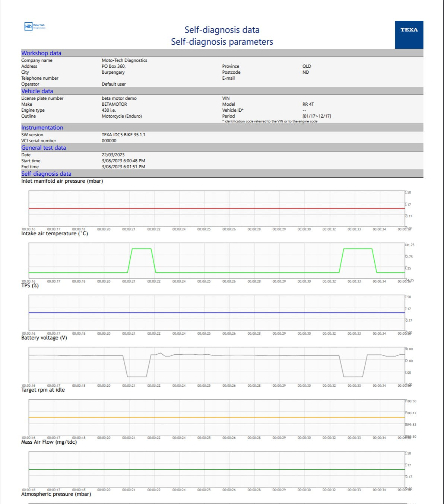The height and width of the screenshot is (504, 444).
Task: Click first green peak in intake air temperature chart
Action: point(142,249)
